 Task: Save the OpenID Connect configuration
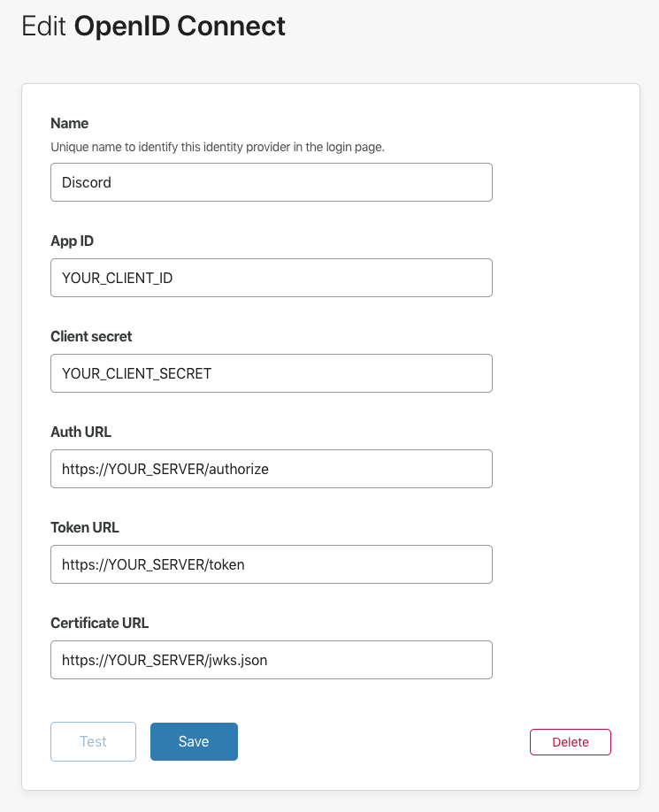(x=194, y=741)
